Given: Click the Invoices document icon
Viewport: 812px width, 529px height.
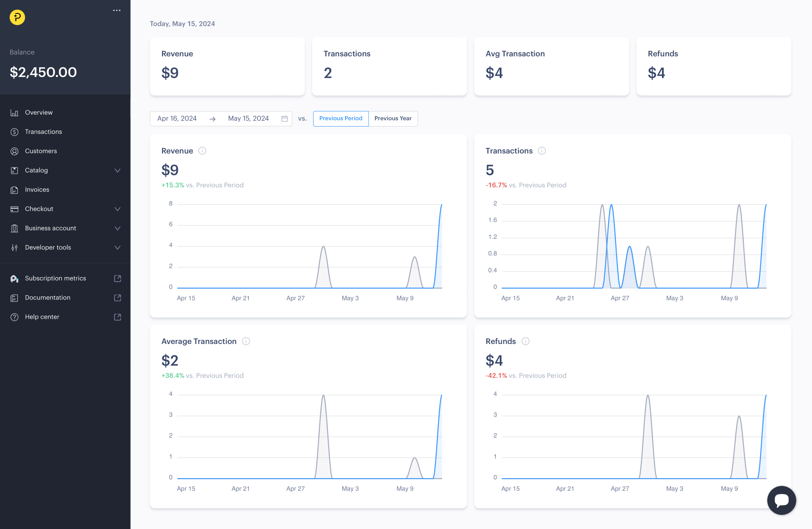Looking at the screenshot, I should pos(14,190).
